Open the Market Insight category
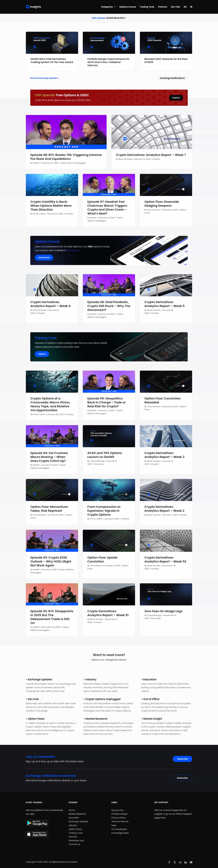 (153, 718)
